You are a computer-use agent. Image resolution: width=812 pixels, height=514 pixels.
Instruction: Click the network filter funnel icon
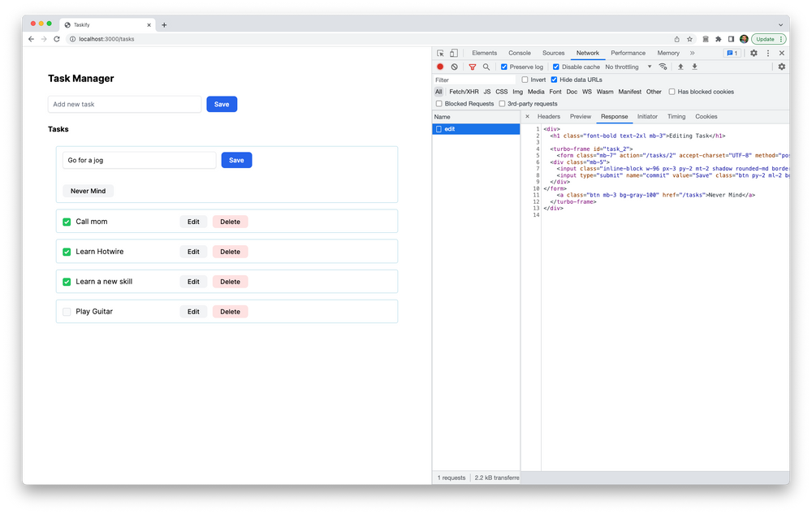coord(473,67)
